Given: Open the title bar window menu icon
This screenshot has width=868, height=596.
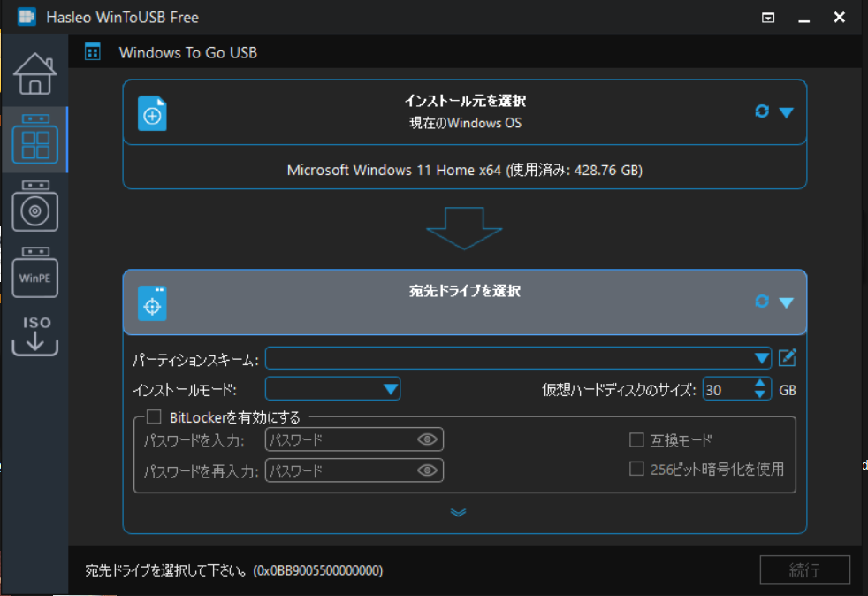Looking at the screenshot, I should click(x=768, y=17).
